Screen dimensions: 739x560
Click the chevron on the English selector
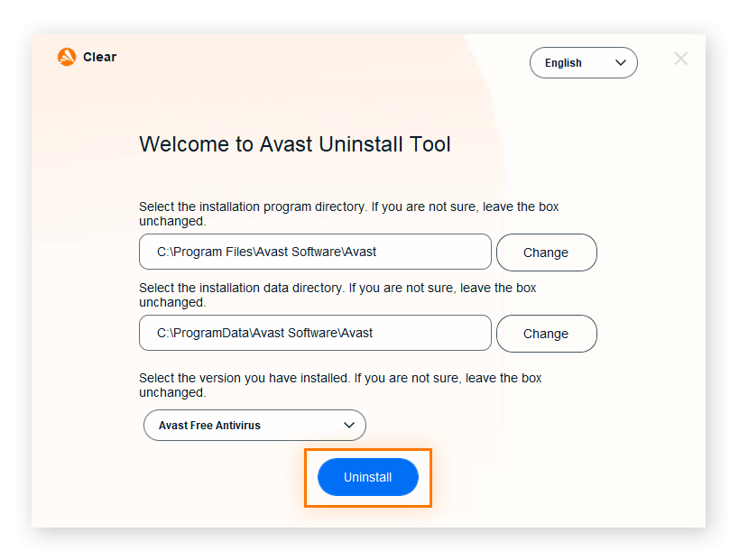[x=620, y=63]
